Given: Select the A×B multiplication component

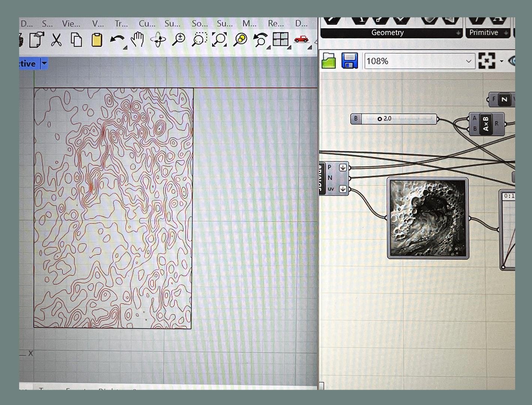Looking at the screenshot, I should coord(486,124).
